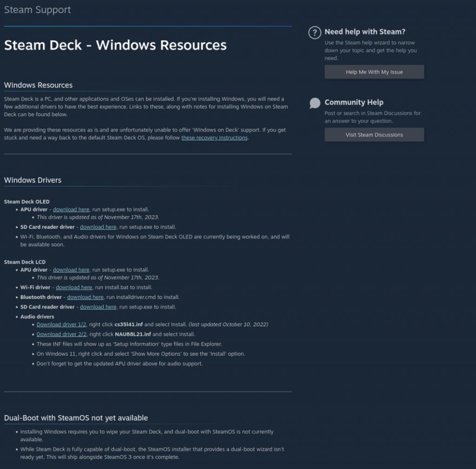Open the Steam Support home page
The width and height of the screenshot is (476, 469).
point(37,9)
